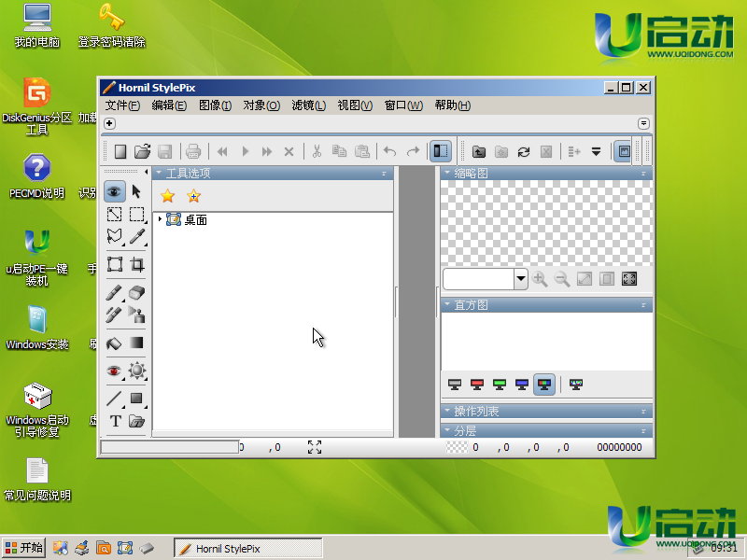Select the gradient tool
The height and width of the screenshot is (560, 747).
(x=136, y=343)
